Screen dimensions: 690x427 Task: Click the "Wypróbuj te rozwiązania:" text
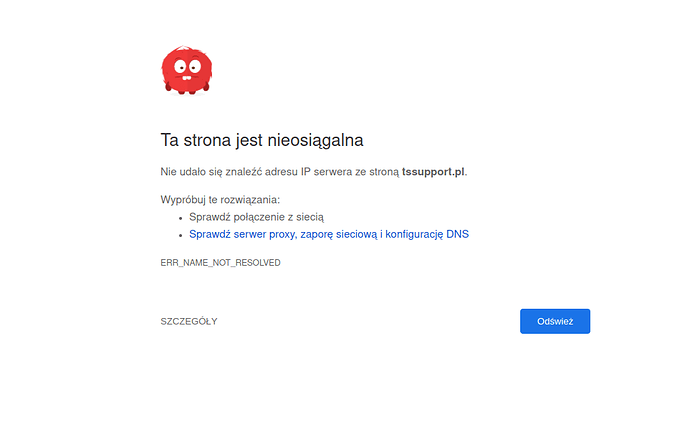point(220,199)
